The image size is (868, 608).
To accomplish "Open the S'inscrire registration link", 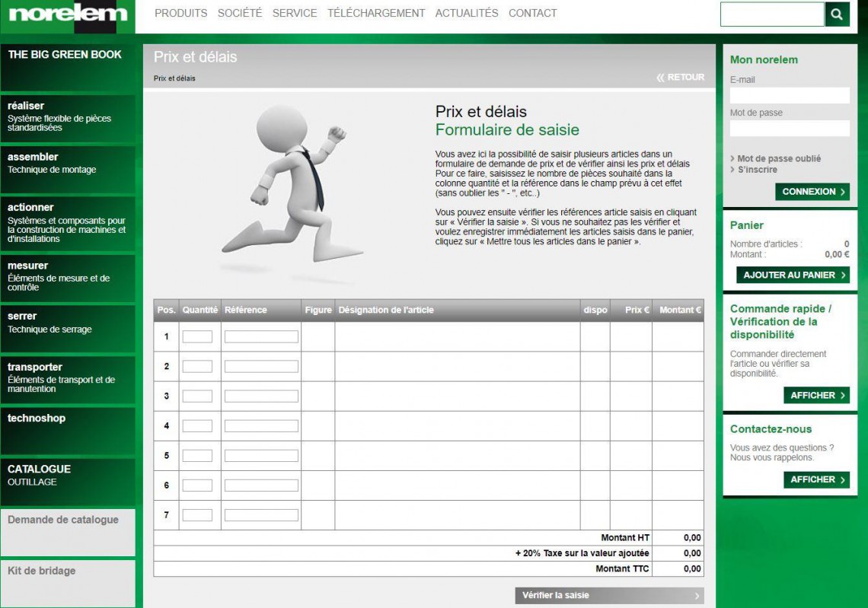I will pos(757,170).
